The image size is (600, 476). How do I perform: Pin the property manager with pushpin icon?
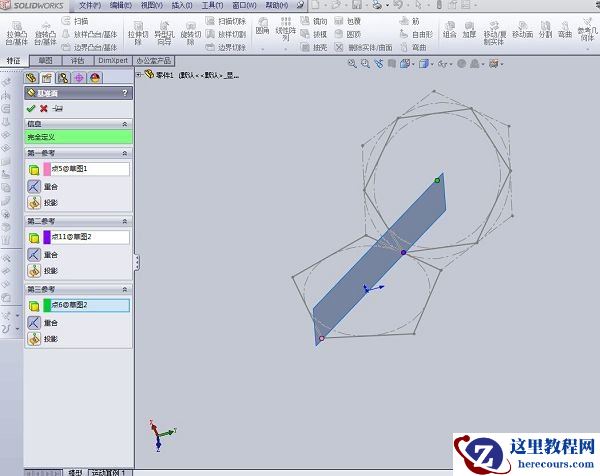pyautogui.click(x=58, y=108)
